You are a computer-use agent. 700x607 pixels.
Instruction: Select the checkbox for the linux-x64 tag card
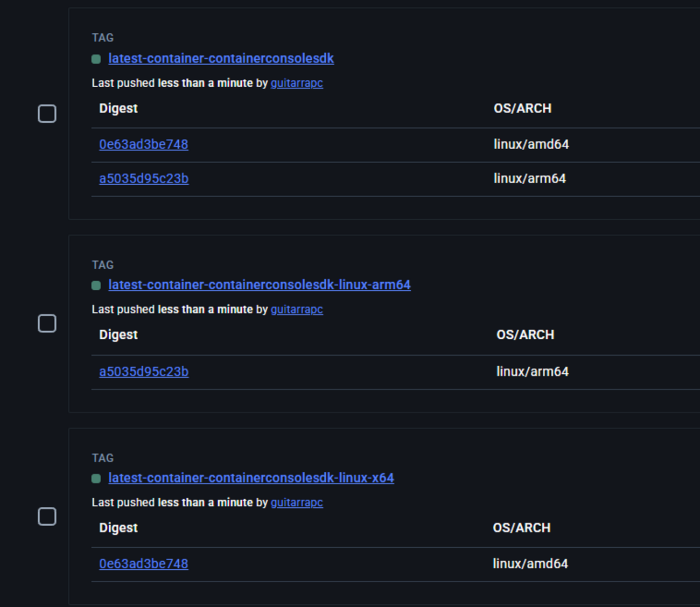coord(47,516)
